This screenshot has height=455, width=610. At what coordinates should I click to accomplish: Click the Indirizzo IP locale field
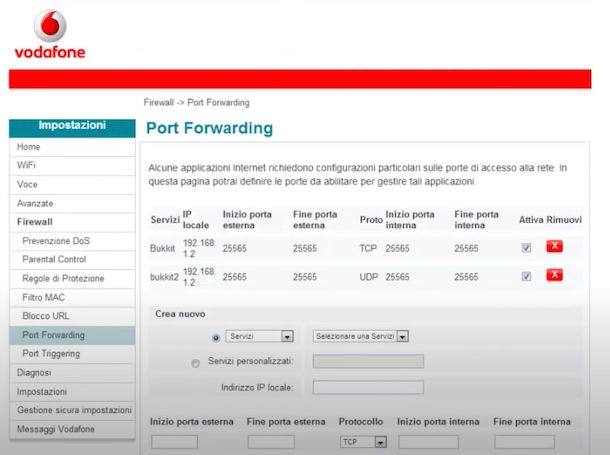click(x=367, y=387)
